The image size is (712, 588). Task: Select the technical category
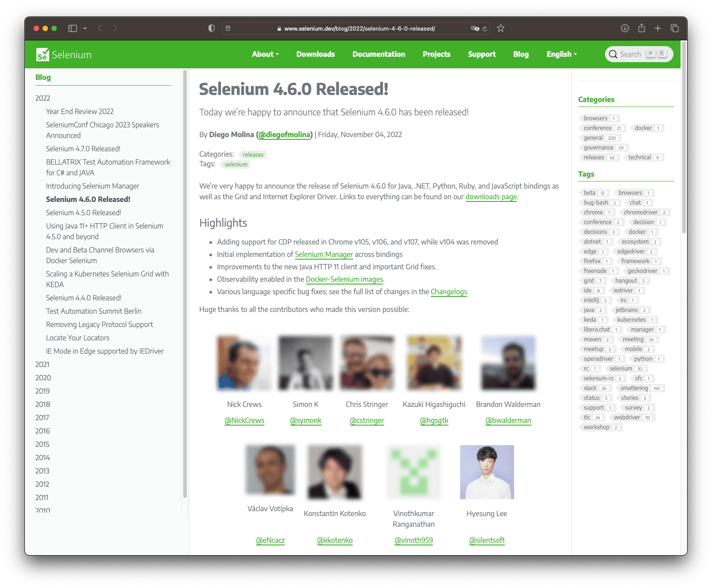(644, 158)
